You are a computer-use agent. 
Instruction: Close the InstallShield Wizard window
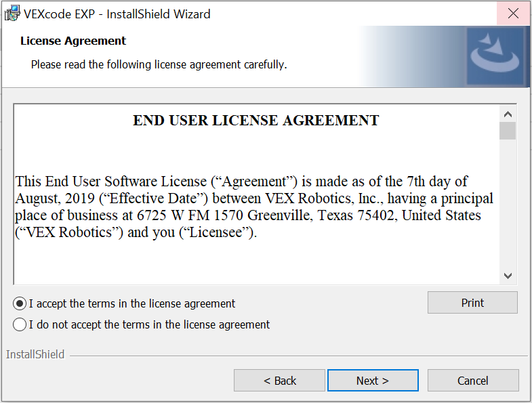coord(513,14)
